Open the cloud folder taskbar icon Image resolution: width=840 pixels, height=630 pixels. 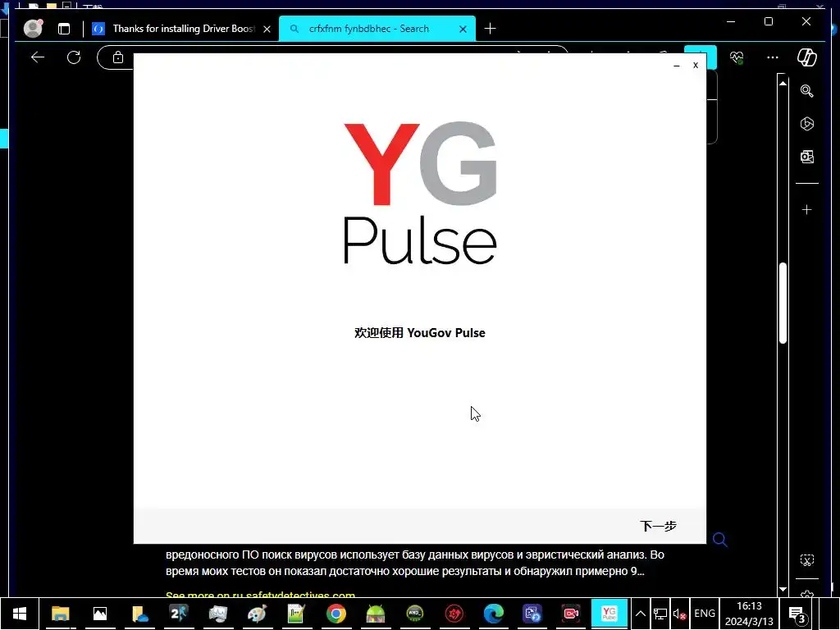[x=139, y=614]
